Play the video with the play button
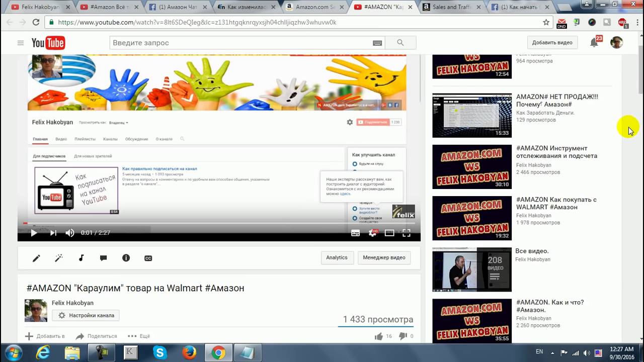The height and width of the screenshot is (362, 644). coord(34,233)
